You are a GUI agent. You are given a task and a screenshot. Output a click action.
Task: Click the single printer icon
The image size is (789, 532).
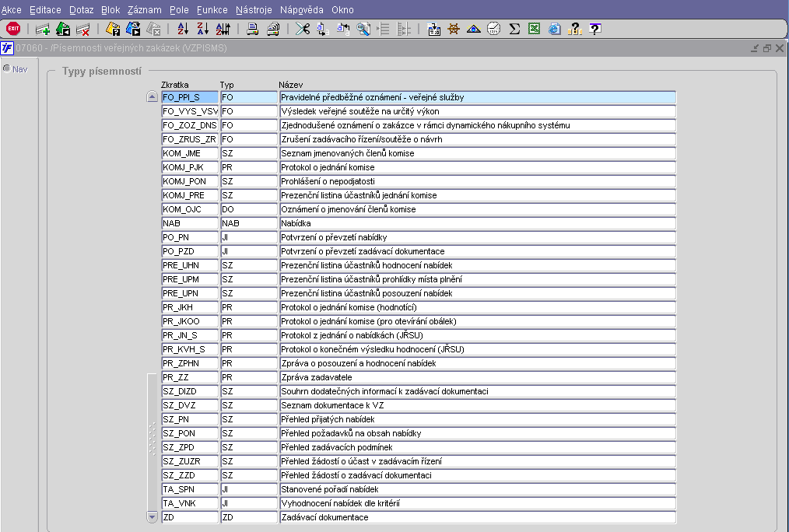pos(253,29)
